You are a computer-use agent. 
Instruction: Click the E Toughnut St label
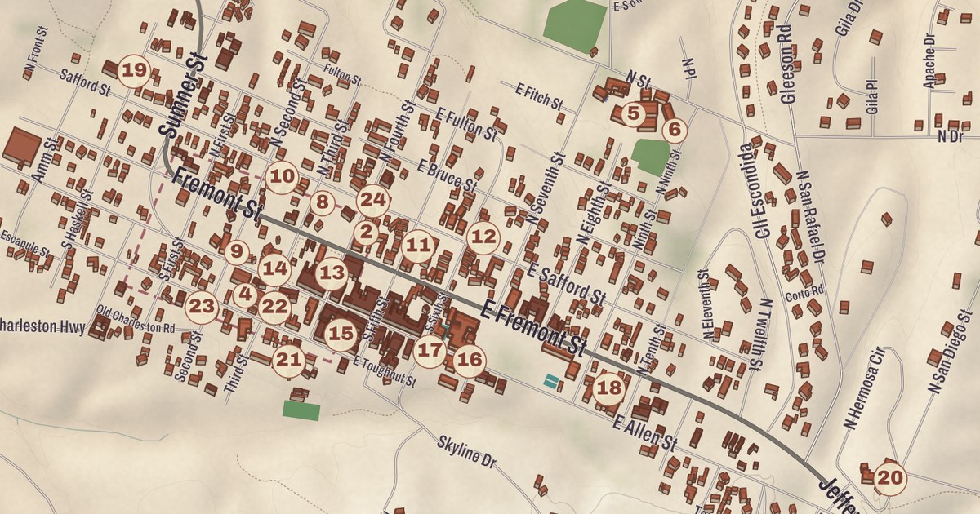tap(385, 371)
